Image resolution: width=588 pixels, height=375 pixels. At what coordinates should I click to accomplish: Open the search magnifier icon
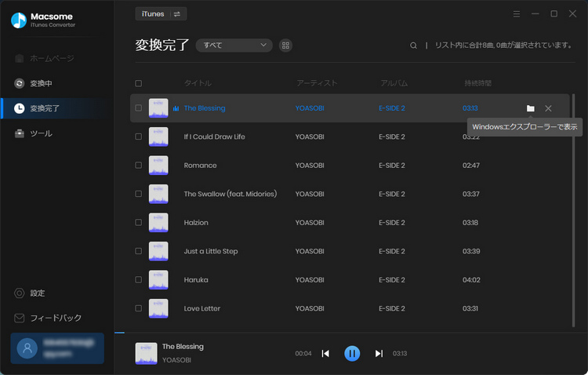pyautogui.click(x=413, y=46)
